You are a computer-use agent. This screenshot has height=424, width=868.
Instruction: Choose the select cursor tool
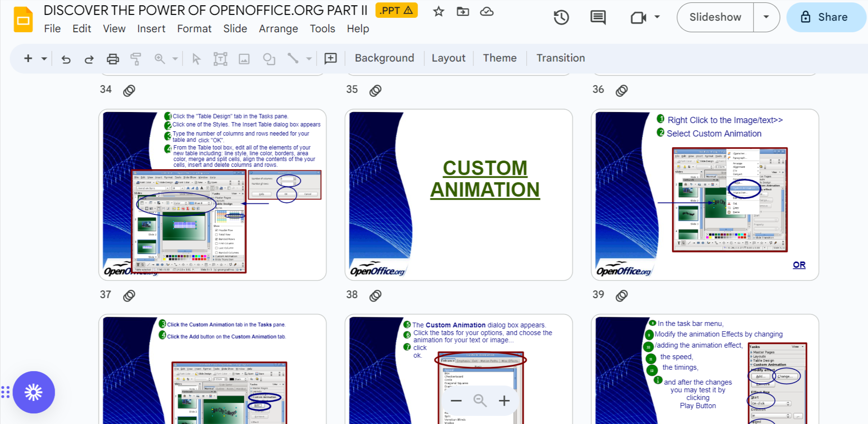(196, 59)
